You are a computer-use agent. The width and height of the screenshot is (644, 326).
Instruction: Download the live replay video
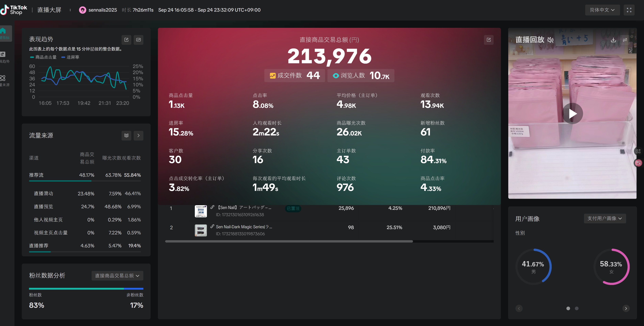[613, 40]
